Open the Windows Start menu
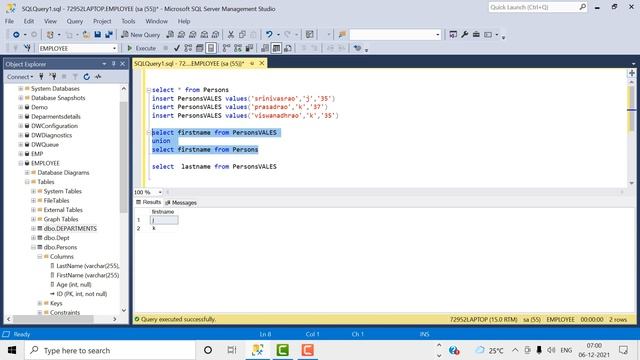This screenshot has height=360, width=640. (x=12, y=350)
